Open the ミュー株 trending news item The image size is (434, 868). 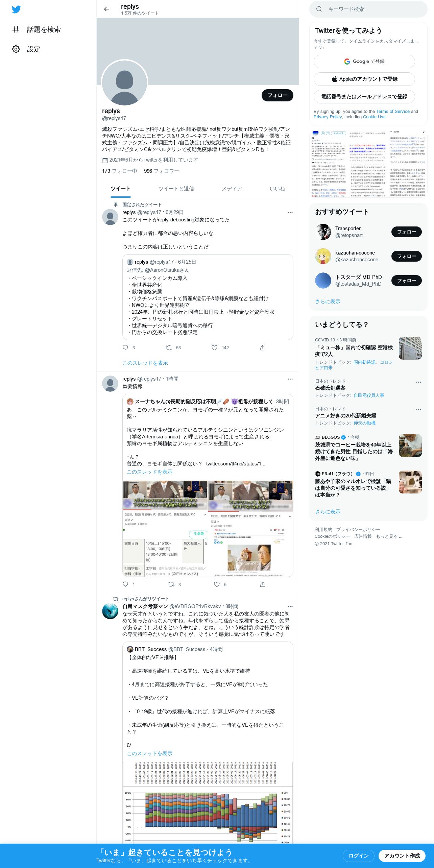tap(368, 354)
